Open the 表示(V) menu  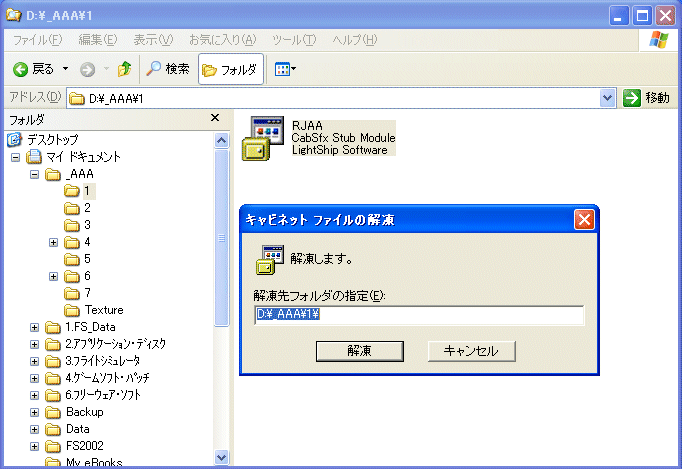153,40
